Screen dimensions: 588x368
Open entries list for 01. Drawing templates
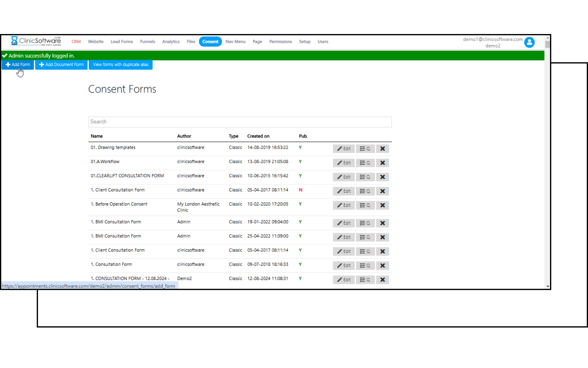(365, 149)
